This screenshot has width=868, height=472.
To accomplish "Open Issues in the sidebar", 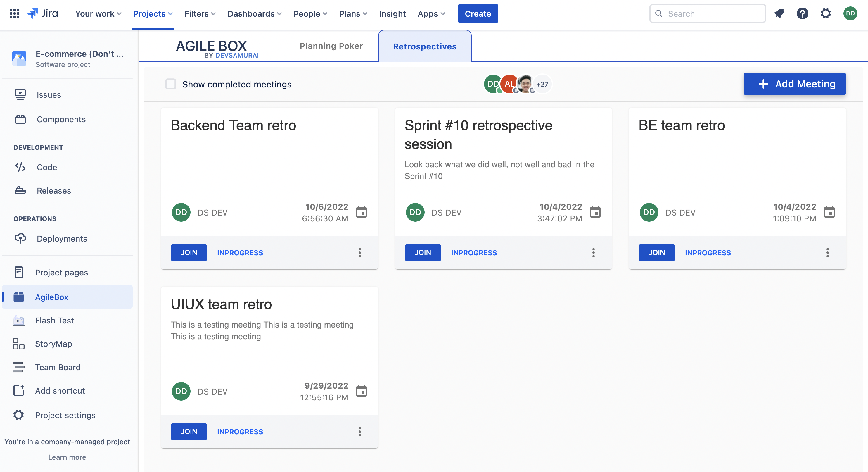I will [x=67, y=94].
